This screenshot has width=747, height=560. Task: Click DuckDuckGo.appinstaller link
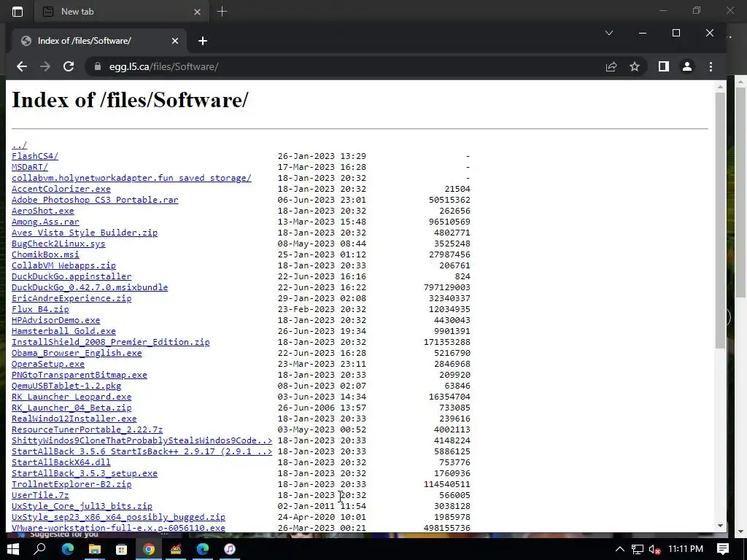point(71,276)
